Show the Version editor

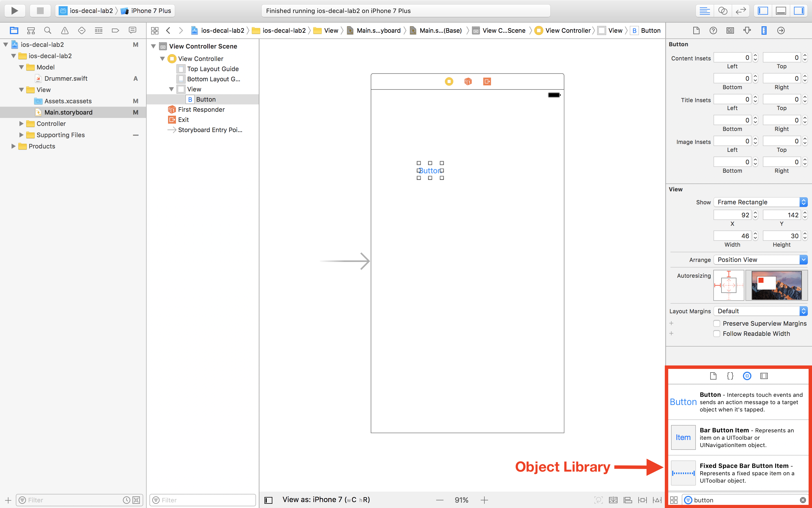click(x=741, y=11)
